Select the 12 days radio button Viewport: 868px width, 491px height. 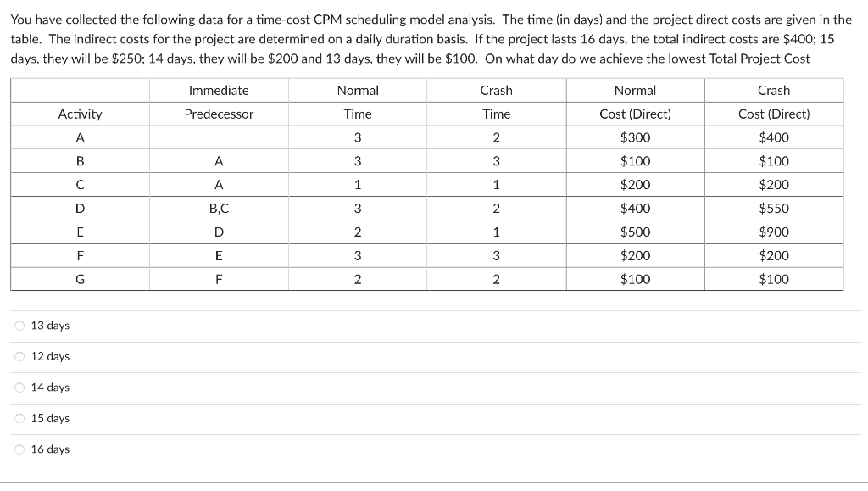(18, 356)
